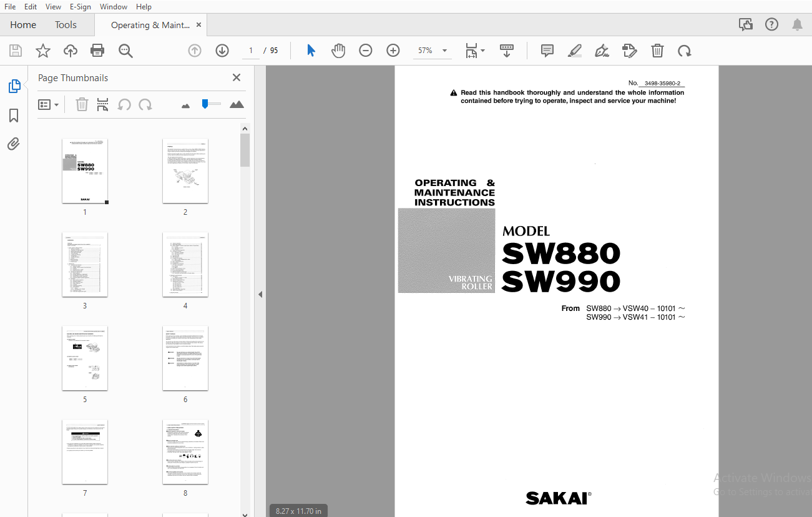Open the Help menu
812x517 pixels.
coord(144,7)
